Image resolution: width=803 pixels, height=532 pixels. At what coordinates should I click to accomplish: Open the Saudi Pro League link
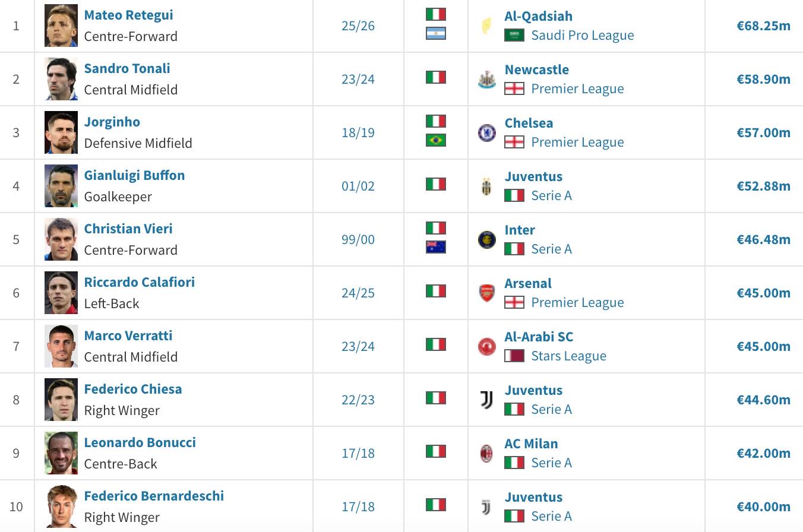coord(582,35)
